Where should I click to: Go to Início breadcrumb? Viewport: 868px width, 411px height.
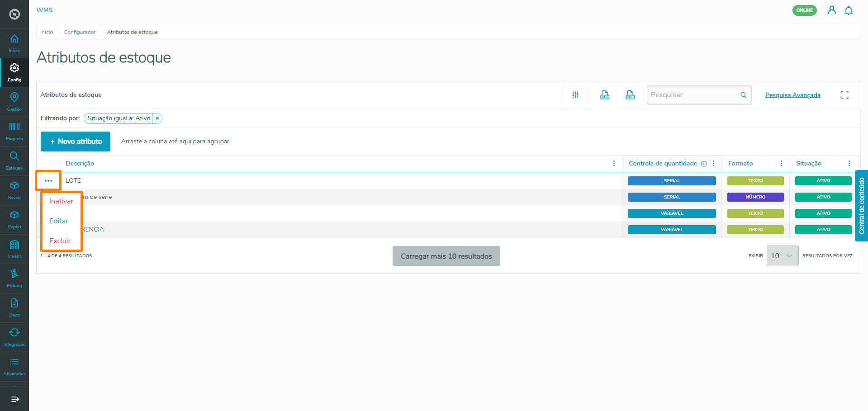pos(47,32)
